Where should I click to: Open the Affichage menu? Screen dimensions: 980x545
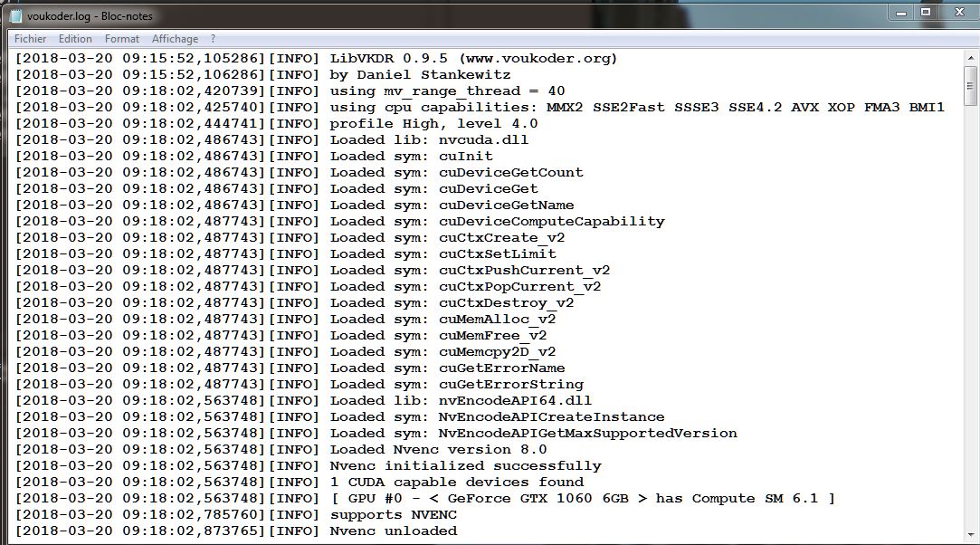(175, 39)
